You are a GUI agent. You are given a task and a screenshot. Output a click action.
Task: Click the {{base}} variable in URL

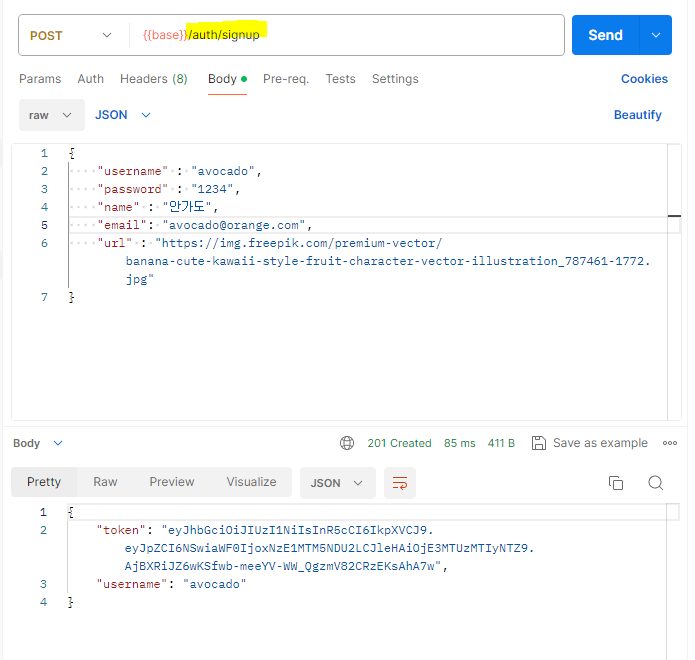(x=165, y=35)
